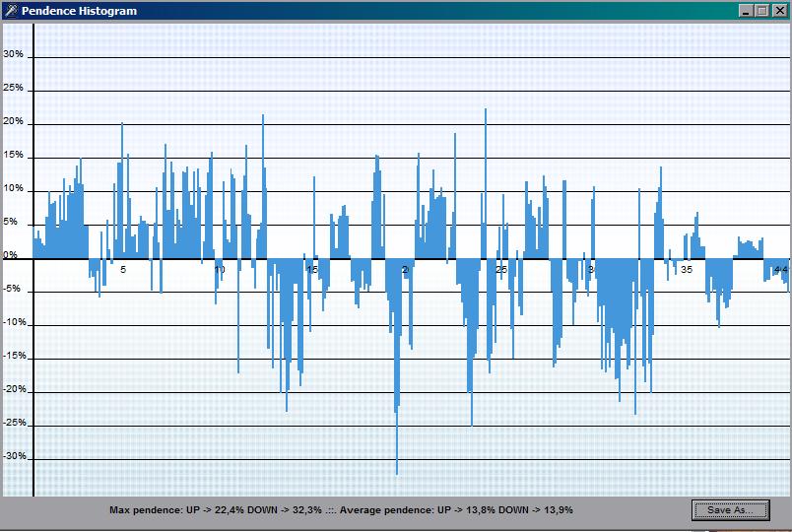The height and width of the screenshot is (532, 792).
Task: Click the x-axis label 35
Action: tap(687, 269)
